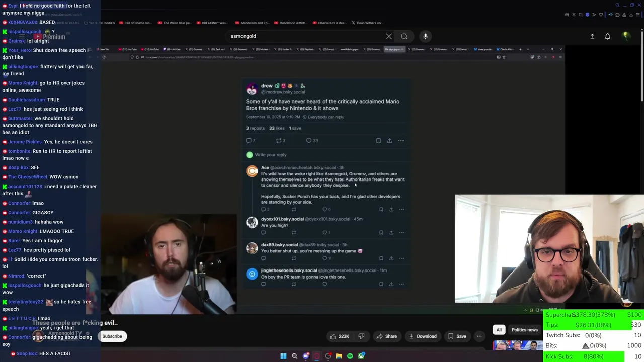Open the 'Call of Shame res...' bookmark
The image size is (644, 362).
coord(135,23)
